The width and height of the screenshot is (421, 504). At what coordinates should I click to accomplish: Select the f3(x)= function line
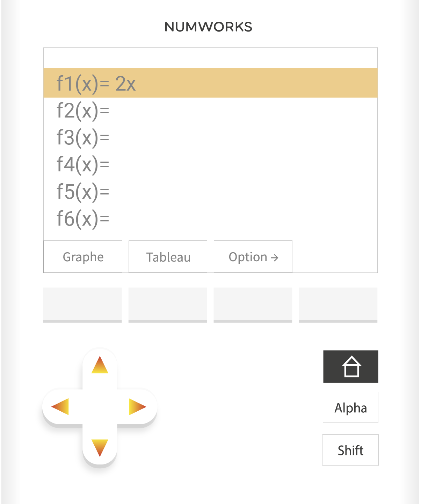point(210,137)
